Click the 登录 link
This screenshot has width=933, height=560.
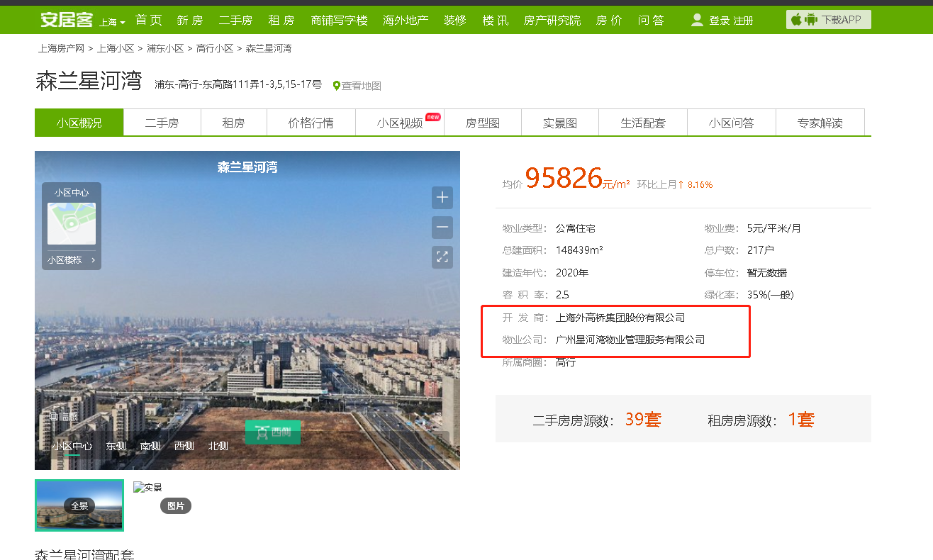pos(720,21)
